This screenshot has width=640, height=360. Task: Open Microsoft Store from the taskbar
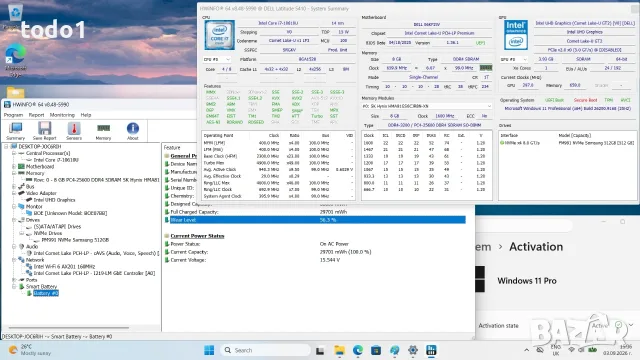pyautogui.click(x=376, y=350)
